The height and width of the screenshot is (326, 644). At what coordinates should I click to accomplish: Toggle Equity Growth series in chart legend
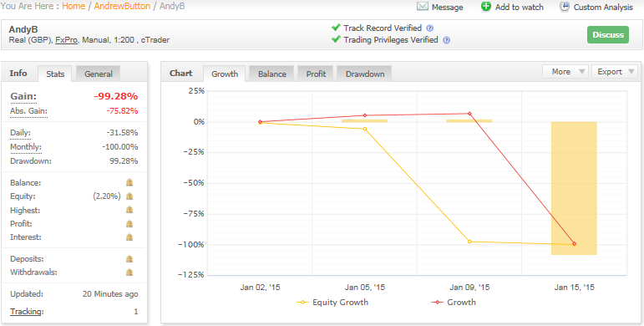coord(332,302)
